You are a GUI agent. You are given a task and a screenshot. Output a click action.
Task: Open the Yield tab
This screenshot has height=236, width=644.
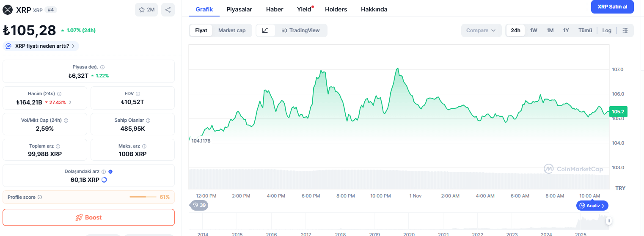click(304, 9)
